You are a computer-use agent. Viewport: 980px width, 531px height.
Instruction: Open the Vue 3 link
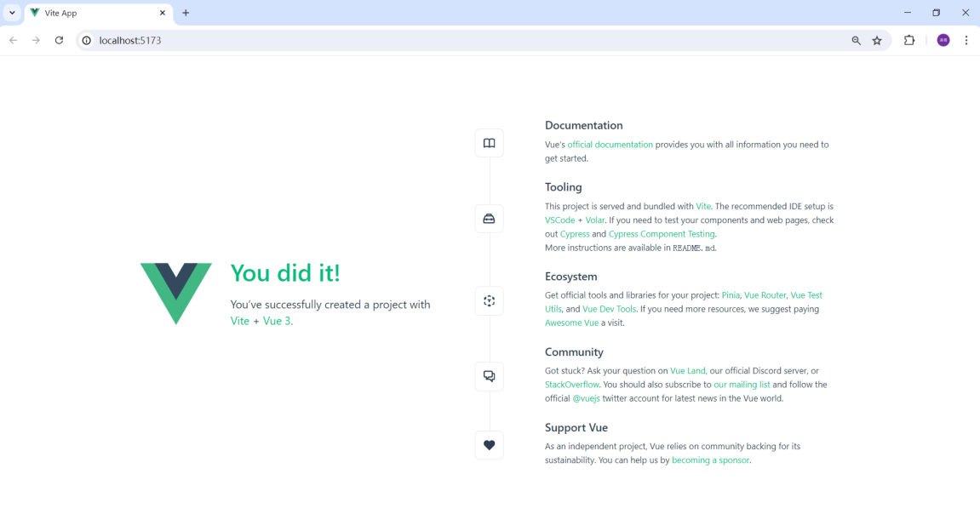tap(276, 321)
